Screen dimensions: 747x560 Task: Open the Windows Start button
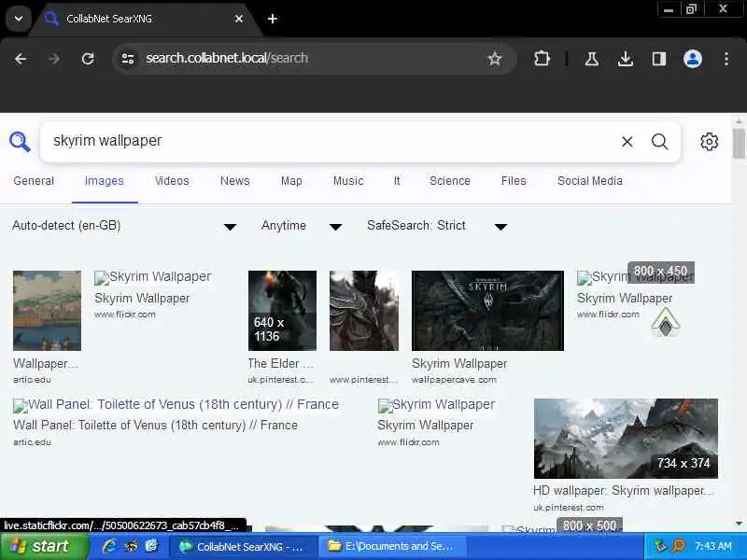[44, 546]
